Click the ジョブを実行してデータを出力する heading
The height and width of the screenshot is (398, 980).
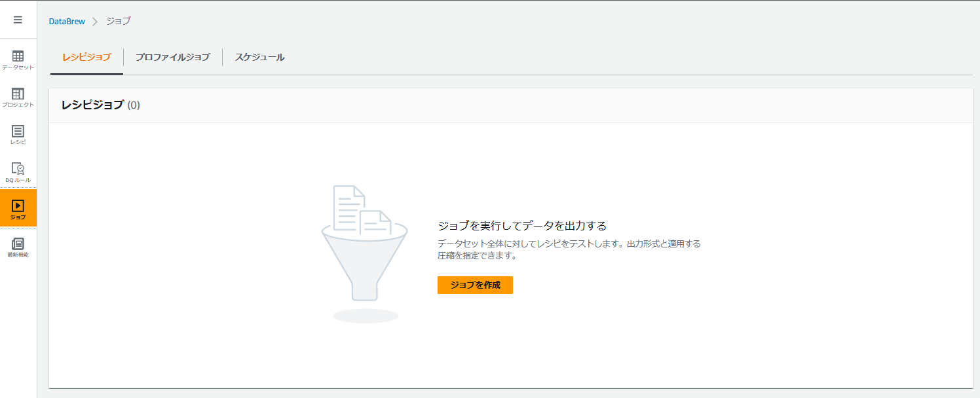(524, 225)
